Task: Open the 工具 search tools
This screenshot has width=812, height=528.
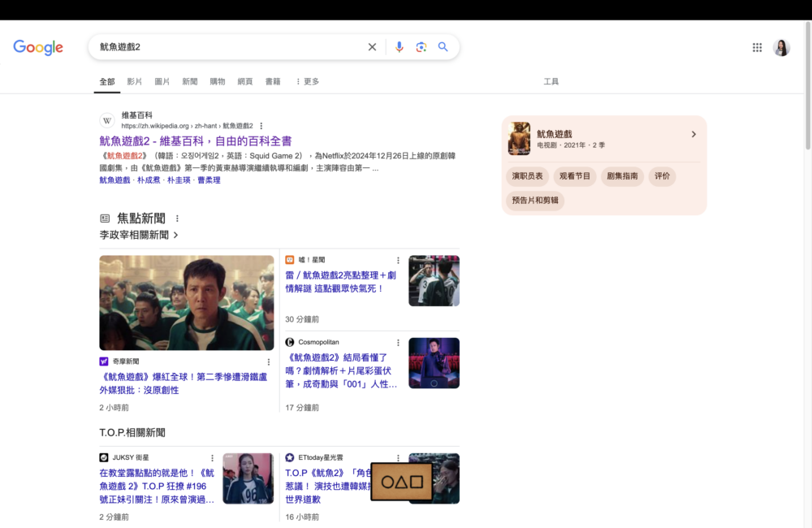Action: (x=551, y=82)
